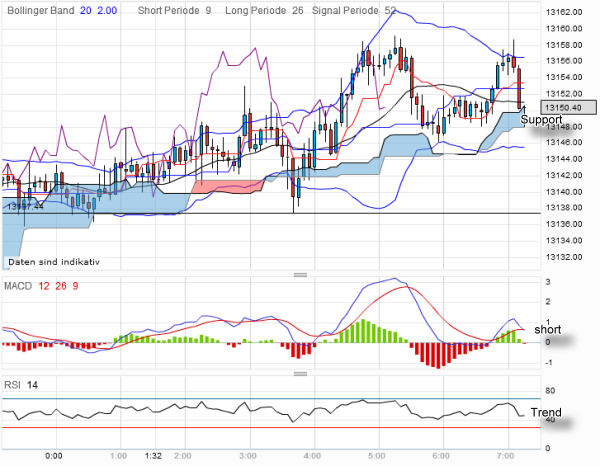600x466 pixels.
Task: Click the 0:00 time axis label
Action: [x=54, y=456]
